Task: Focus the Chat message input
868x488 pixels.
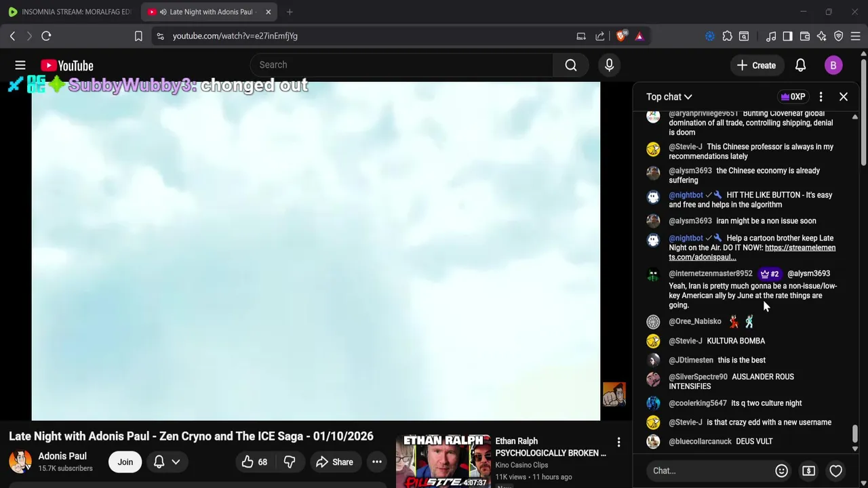Action: (709, 470)
